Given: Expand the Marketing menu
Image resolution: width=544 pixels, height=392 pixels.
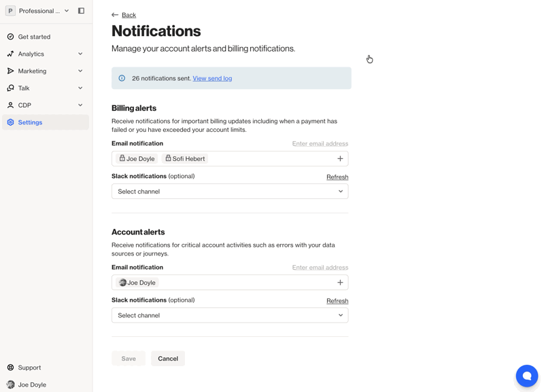Looking at the screenshot, I should click(x=80, y=71).
